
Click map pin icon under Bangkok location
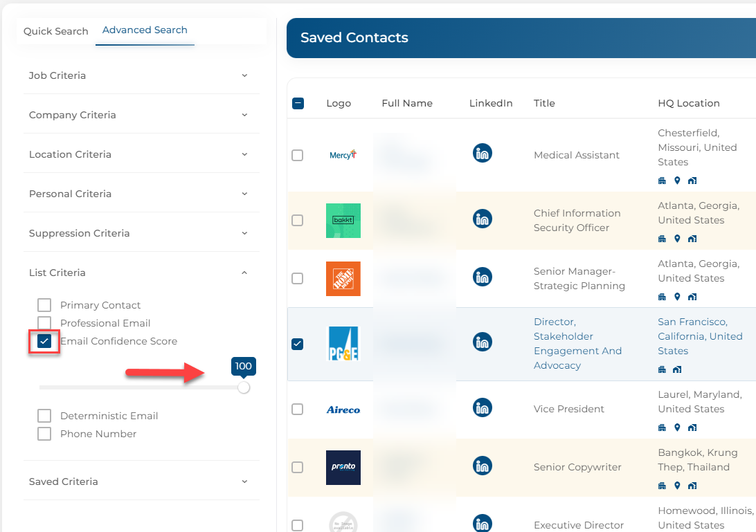coord(677,486)
